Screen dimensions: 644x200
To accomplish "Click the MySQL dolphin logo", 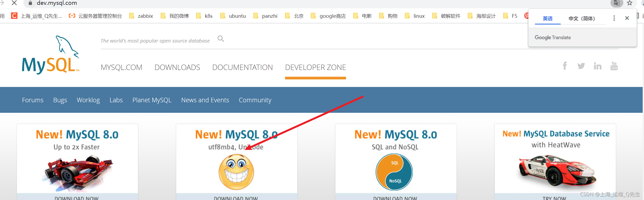I will click(51, 55).
